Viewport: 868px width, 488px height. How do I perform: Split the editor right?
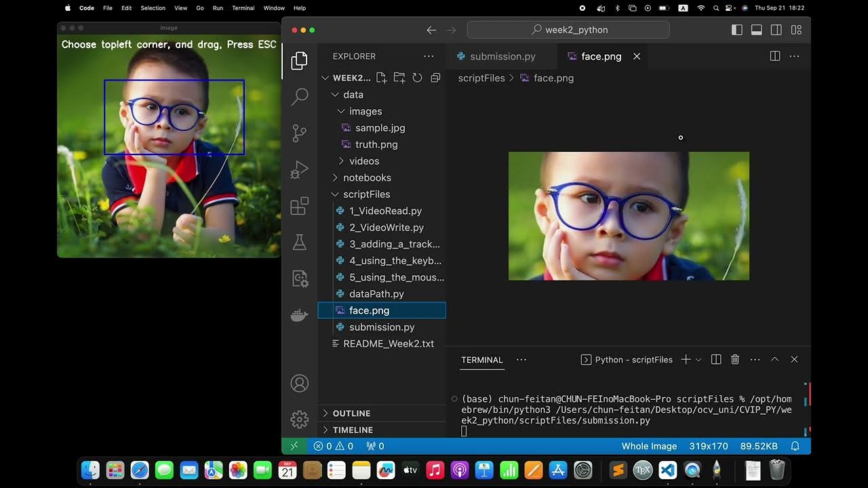pyautogui.click(x=775, y=56)
